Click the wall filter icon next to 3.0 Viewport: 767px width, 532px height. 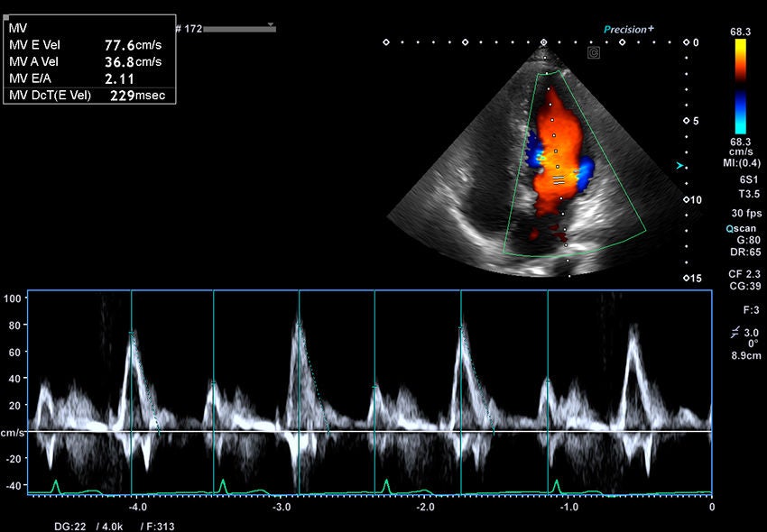(735, 333)
